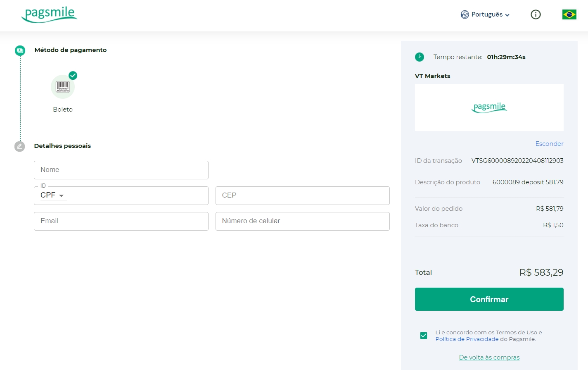Click the Brazil flag icon
588x374 pixels.
(x=569, y=14)
